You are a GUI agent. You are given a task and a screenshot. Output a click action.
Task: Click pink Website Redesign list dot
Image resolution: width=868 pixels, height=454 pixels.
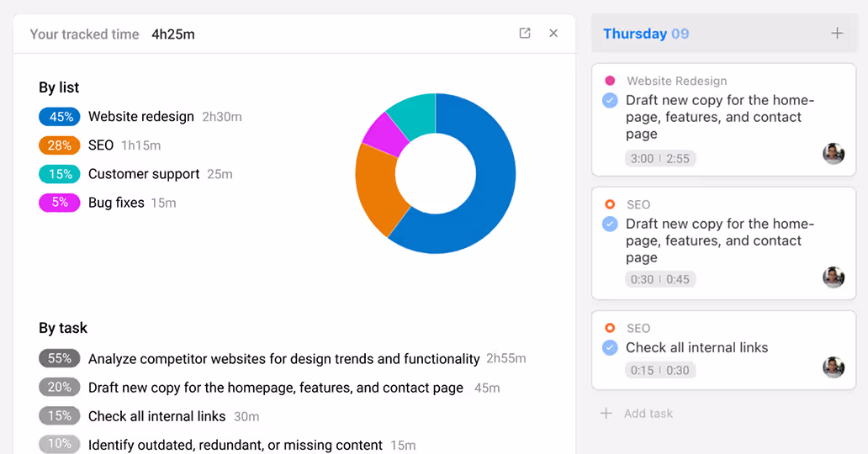[x=610, y=81]
